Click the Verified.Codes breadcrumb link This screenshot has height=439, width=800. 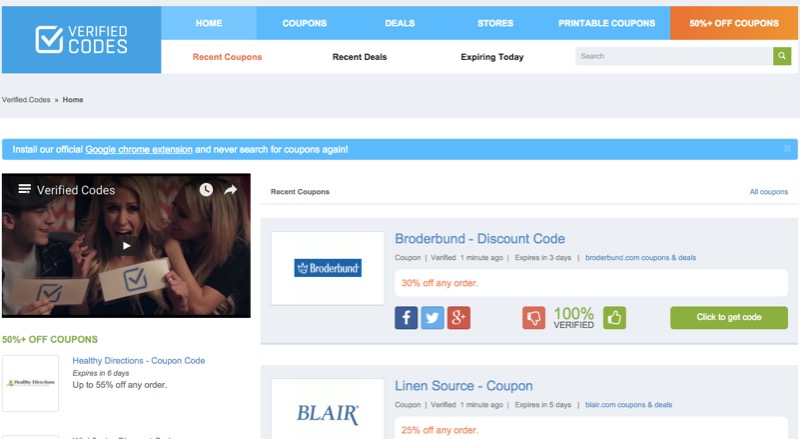(26, 100)
